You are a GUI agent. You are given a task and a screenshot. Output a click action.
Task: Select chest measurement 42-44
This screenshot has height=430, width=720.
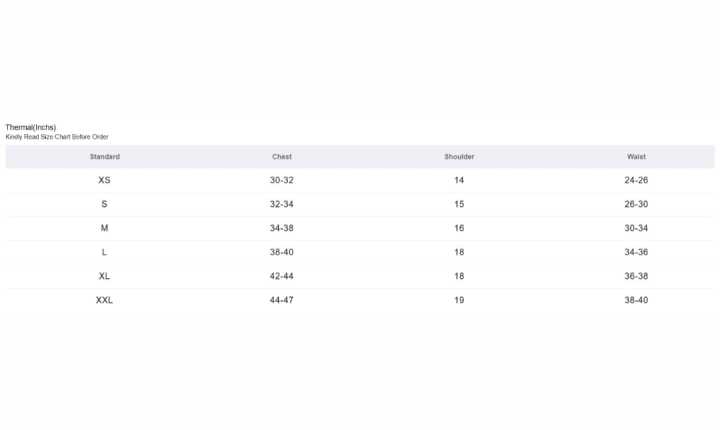pyautogui.click(x=282, y=276)
